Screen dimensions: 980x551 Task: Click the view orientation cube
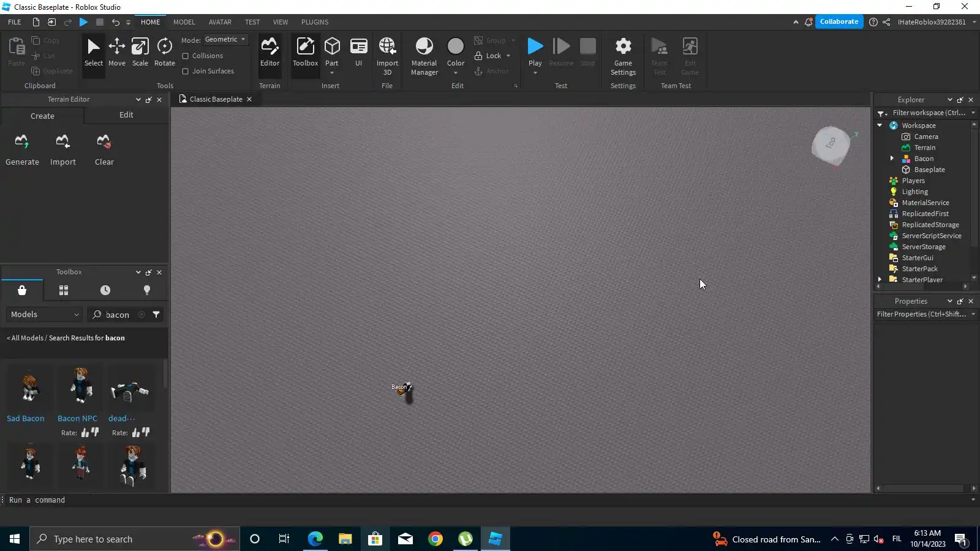831,146
